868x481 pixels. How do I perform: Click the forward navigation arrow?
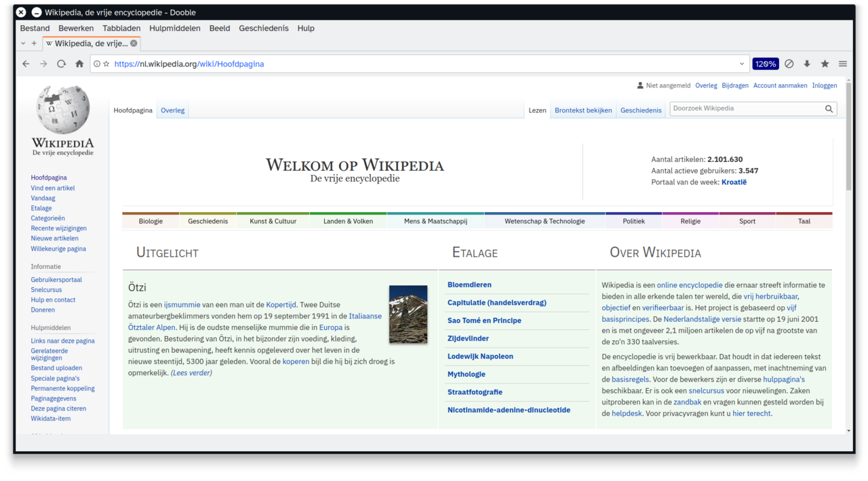(43, 64)
